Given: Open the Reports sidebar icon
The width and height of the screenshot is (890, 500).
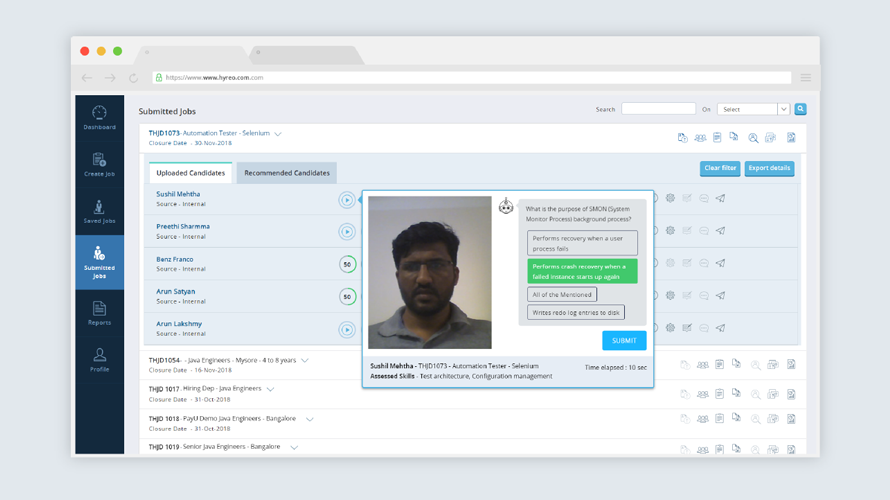Looking at the screenshot, I should coord(99,313).
